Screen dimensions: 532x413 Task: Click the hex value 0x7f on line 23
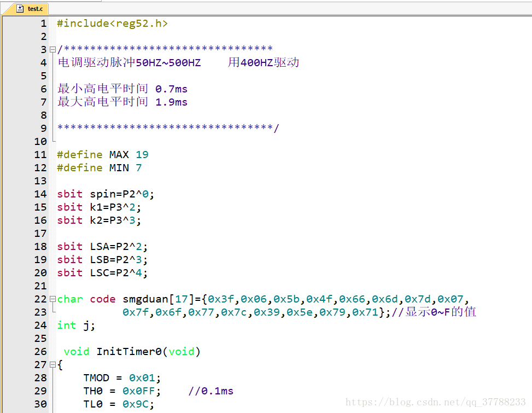click(x=136, y=312)
